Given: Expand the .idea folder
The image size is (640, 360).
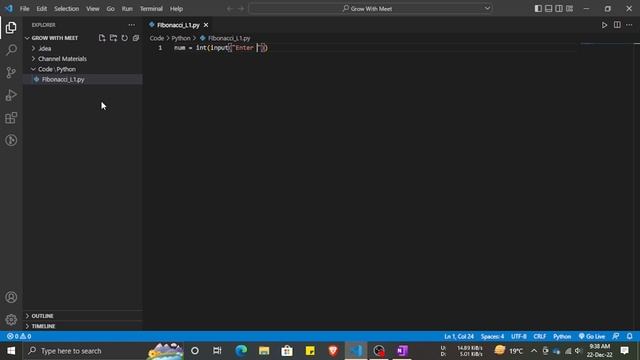Looking at the screenshot, I should (44, 49).
